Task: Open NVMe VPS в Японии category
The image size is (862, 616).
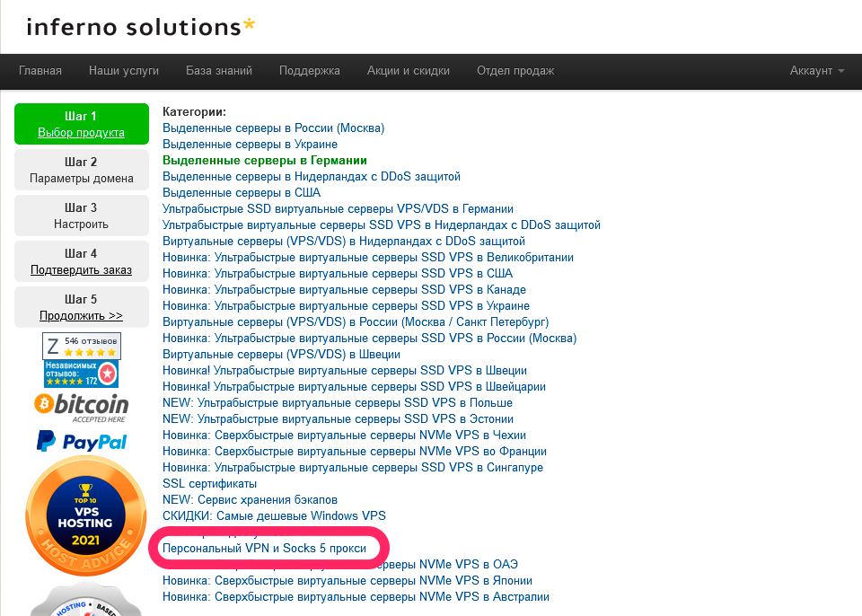Action: [347, 581]
